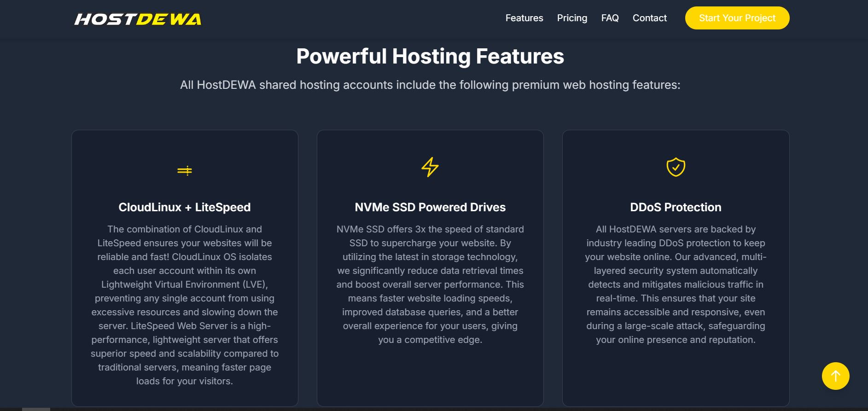Click the scroll-to-top arrow button
868x411 pixels.
click(x=835, y=376)
